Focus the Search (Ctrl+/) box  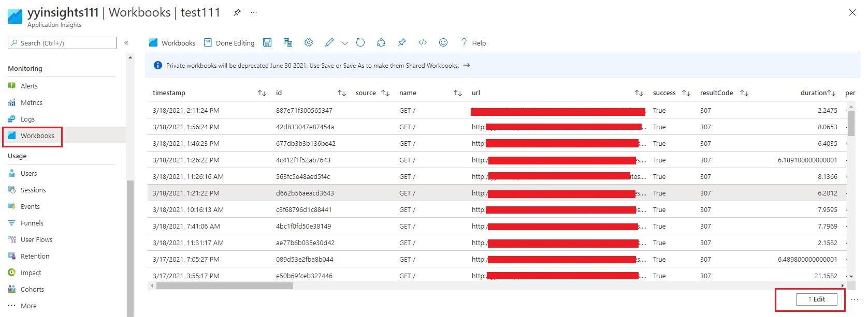(62, 43)
